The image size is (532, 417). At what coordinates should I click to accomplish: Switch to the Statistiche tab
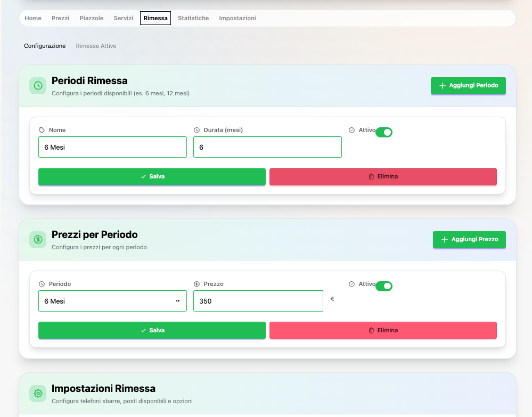193,18
